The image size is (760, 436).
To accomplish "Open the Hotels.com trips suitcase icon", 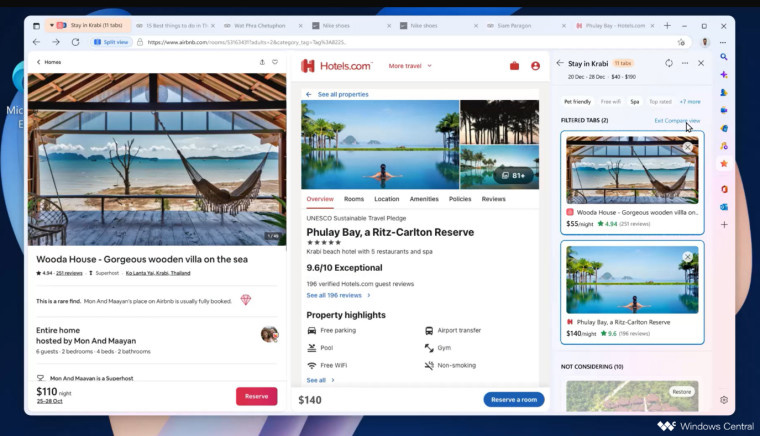I will pos(514,66).
